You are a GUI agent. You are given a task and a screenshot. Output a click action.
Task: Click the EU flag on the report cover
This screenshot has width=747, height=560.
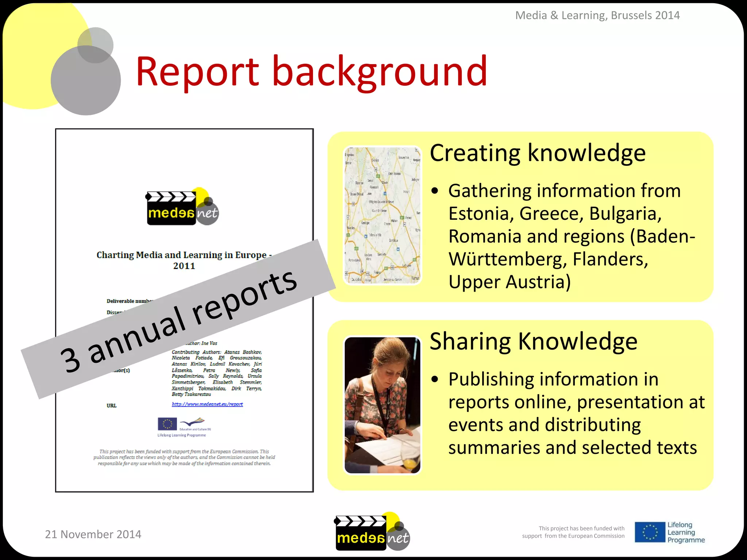click(x=167, y=424)
